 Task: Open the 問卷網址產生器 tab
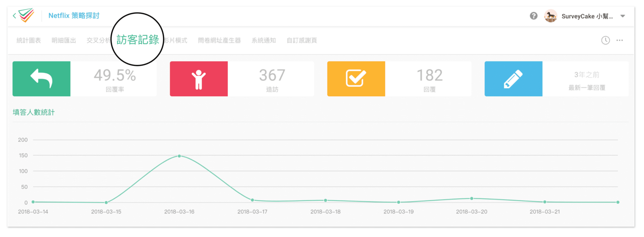click(x=219, y=40)
